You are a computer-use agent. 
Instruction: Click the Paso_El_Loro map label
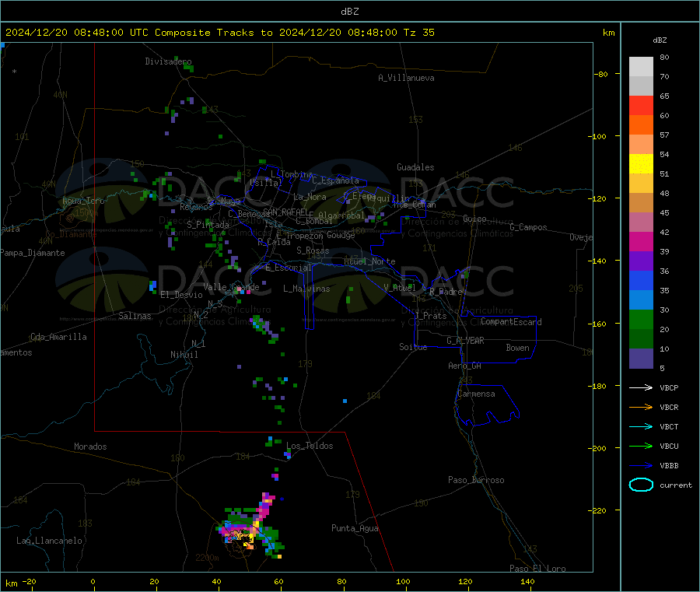pos(537,569)
